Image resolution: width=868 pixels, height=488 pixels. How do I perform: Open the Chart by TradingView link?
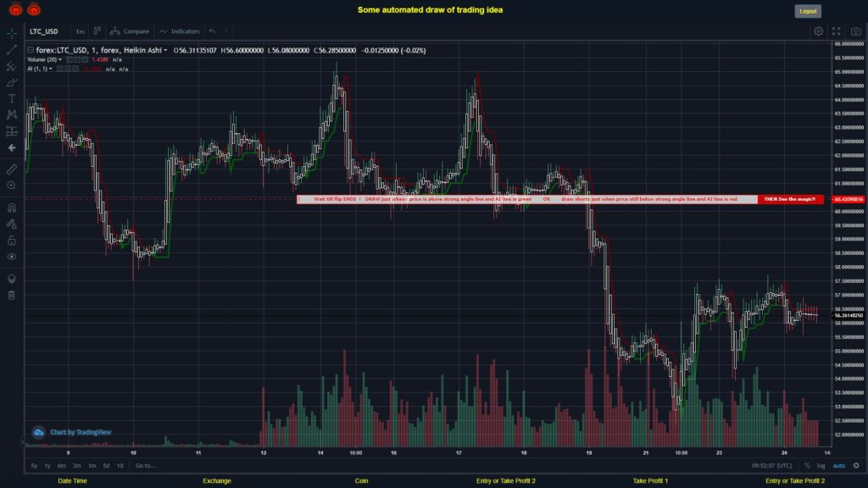point(81,432)
